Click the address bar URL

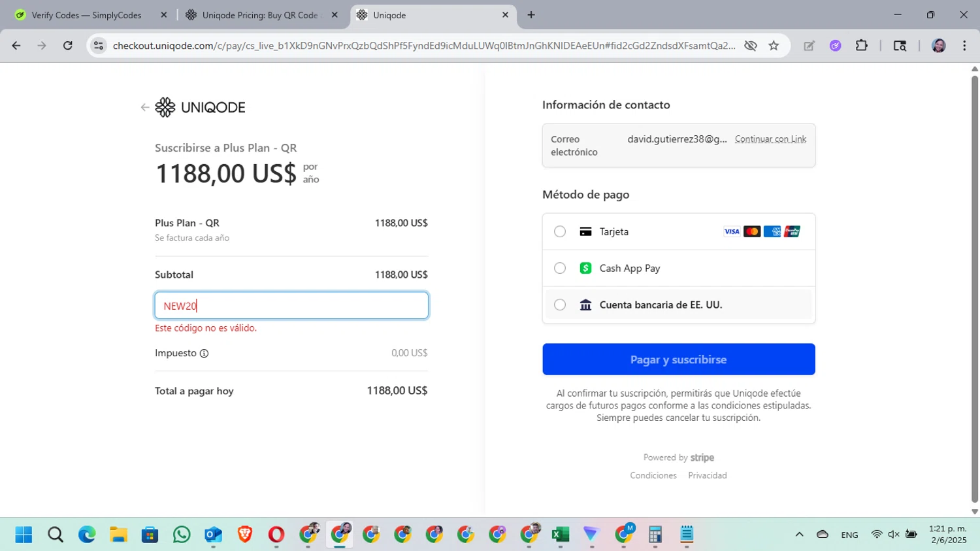pos(424,46)
